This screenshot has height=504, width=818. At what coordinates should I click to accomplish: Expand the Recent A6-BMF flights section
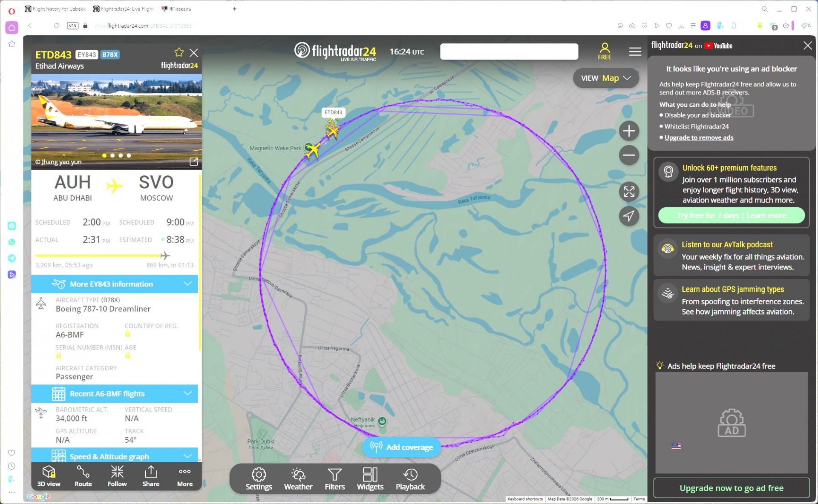pos(115,394)
